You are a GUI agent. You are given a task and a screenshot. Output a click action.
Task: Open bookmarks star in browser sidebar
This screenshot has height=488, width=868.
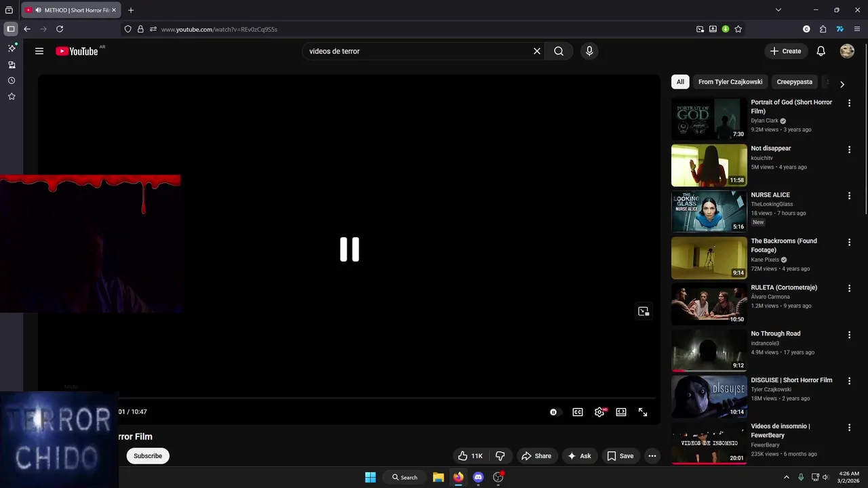(12, 97)
